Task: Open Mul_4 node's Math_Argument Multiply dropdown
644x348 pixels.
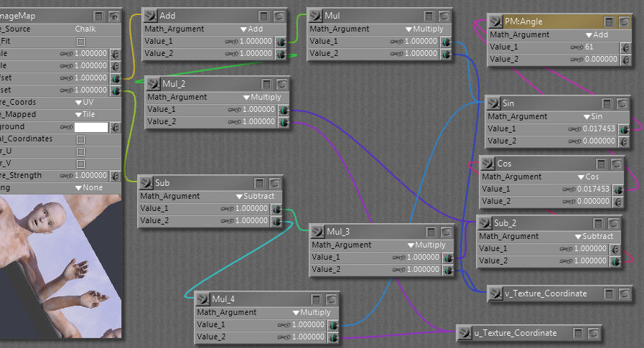Action: pos(312,312)
